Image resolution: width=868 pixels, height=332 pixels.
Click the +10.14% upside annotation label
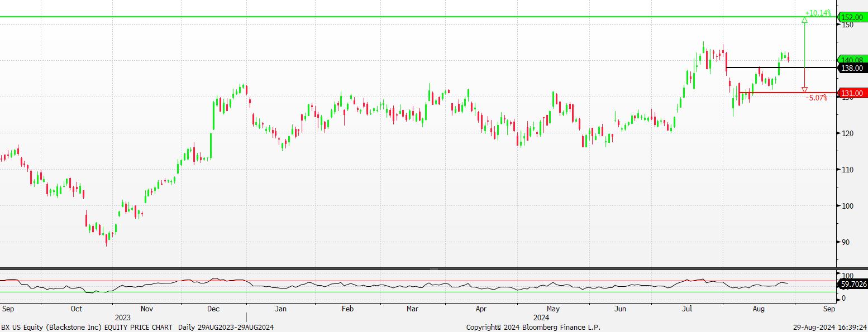pos(818,12)
